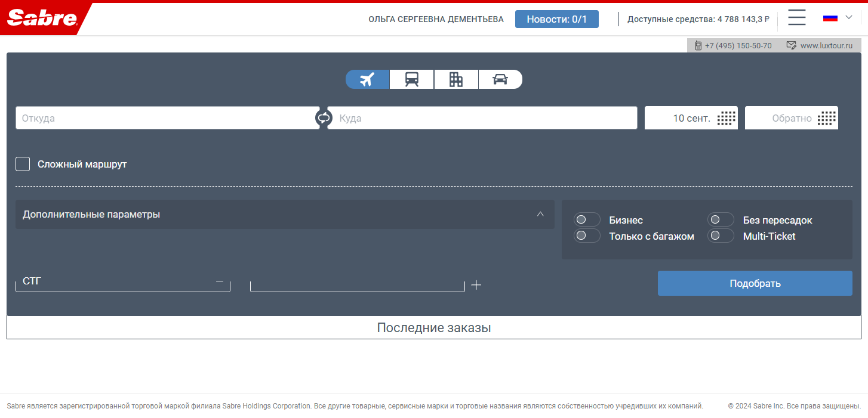The width and height of the screenshot is (868, 418).
Task: Click the 'Откуда' origin input field
Action: pyautogui.click(x=167, y=118)
